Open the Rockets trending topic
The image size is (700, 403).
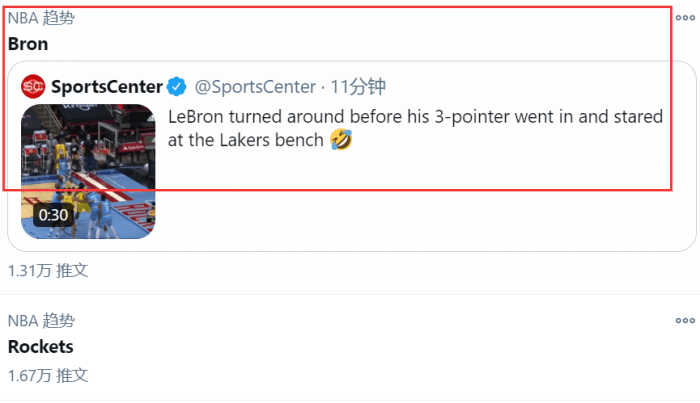(40, 347)
